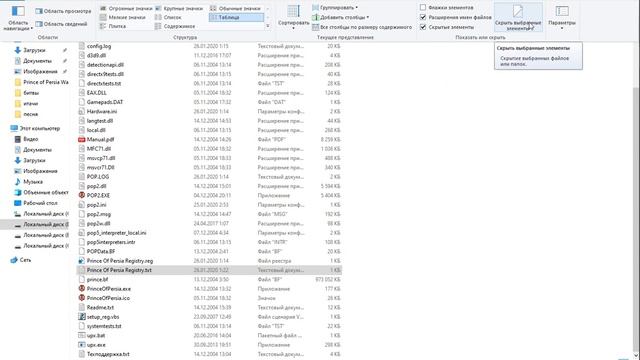Select Prince Of Persia Registry.reg icon
Image resolution: width=640 pixels, height=360 pixels.
[82, 261]
